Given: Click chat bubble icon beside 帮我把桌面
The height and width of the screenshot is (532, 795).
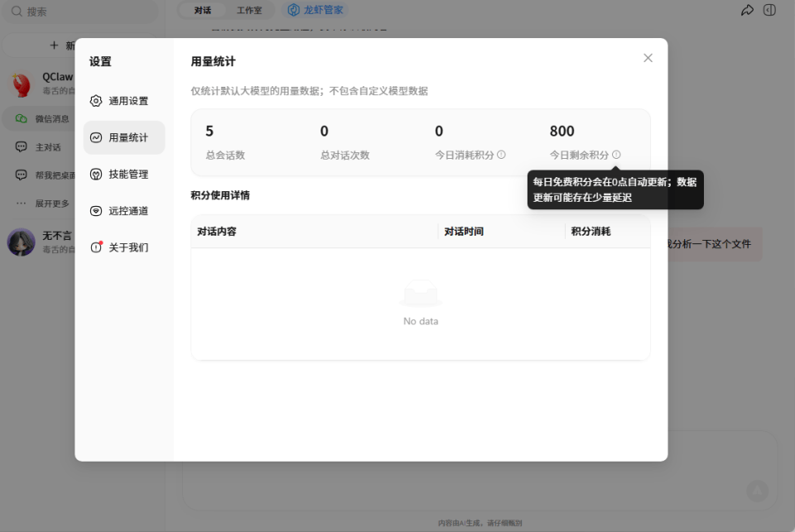Looking at the screenshot, I should tap(21, 175).
